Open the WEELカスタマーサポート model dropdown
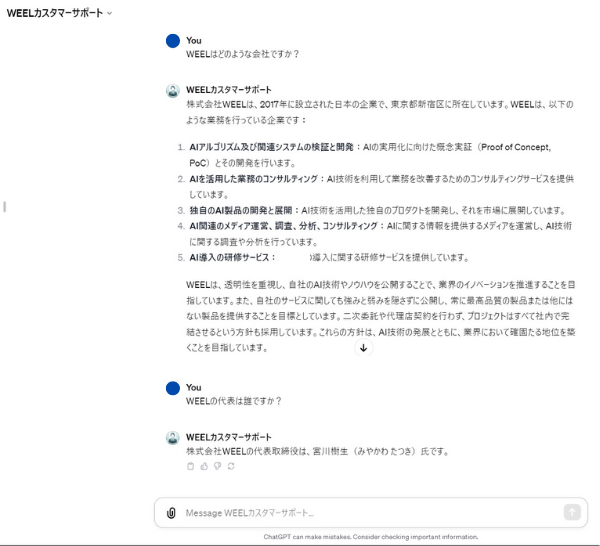600x546 pixels. click(59, 13)
